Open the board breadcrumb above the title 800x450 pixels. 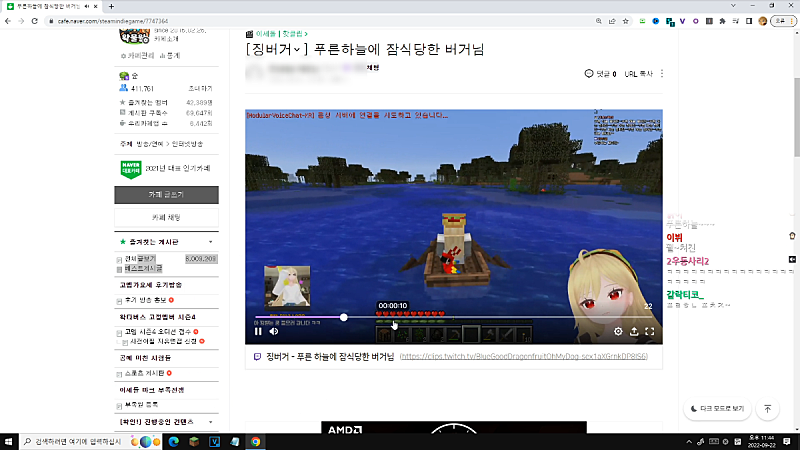click(282, 34)
